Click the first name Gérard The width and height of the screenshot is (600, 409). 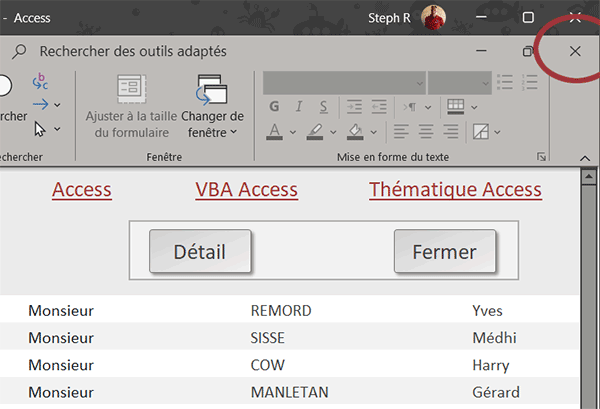(x=496, y=392)
